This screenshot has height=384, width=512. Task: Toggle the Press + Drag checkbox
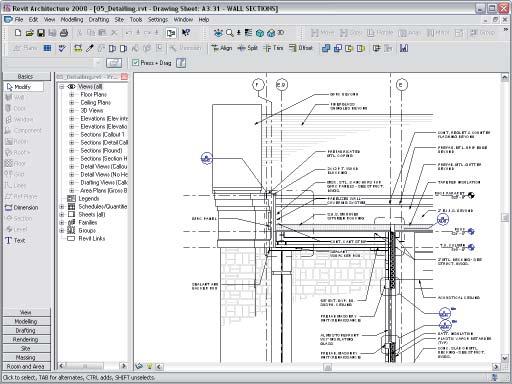(135, 63)
